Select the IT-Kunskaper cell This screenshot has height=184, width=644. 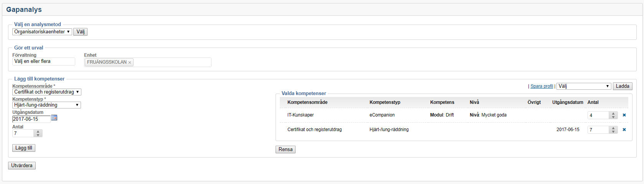[301, 115]
